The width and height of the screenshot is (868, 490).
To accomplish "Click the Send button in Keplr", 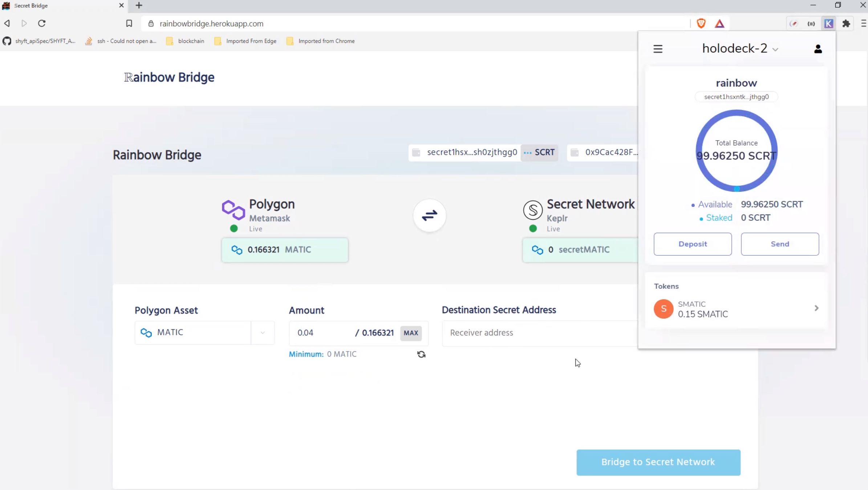I will (780, 244).
